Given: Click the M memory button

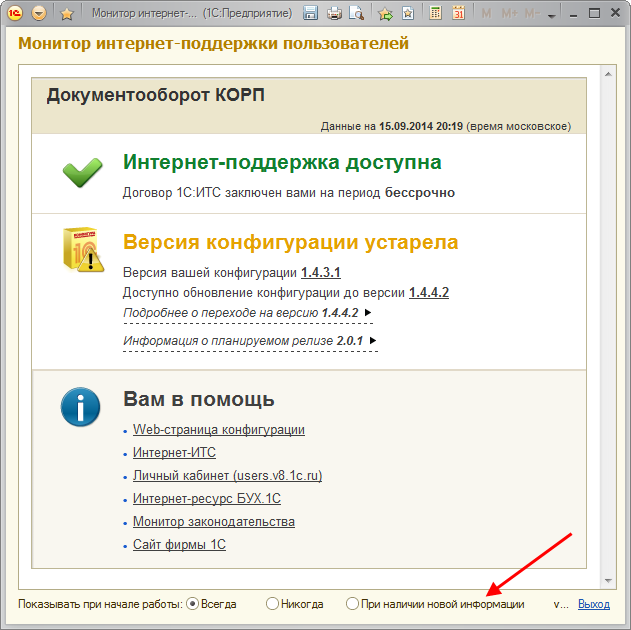Looking at the screenshot, I should point(486,14).
